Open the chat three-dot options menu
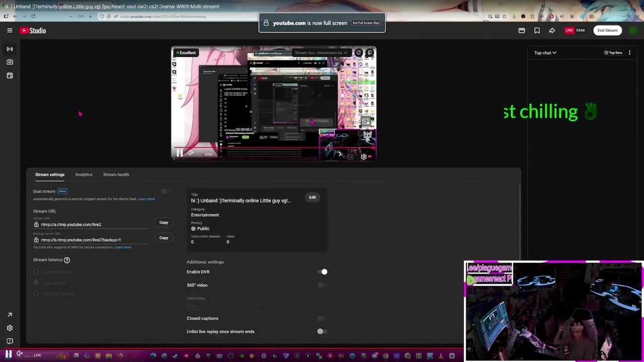 (629, 53)
